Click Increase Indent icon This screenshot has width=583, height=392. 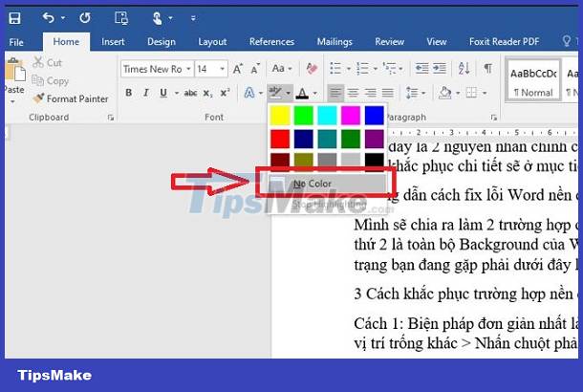(439, 69)
